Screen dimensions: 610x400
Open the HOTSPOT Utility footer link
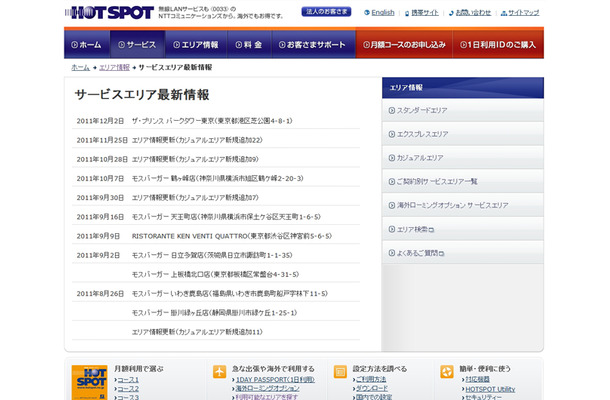coord(490,389)
